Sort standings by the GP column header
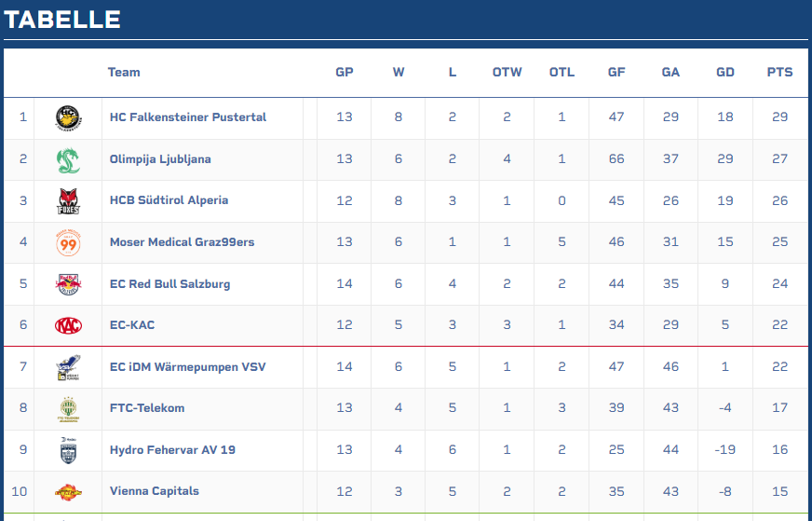This screenshot has width=812, height=521. click(x=345, y=73)
